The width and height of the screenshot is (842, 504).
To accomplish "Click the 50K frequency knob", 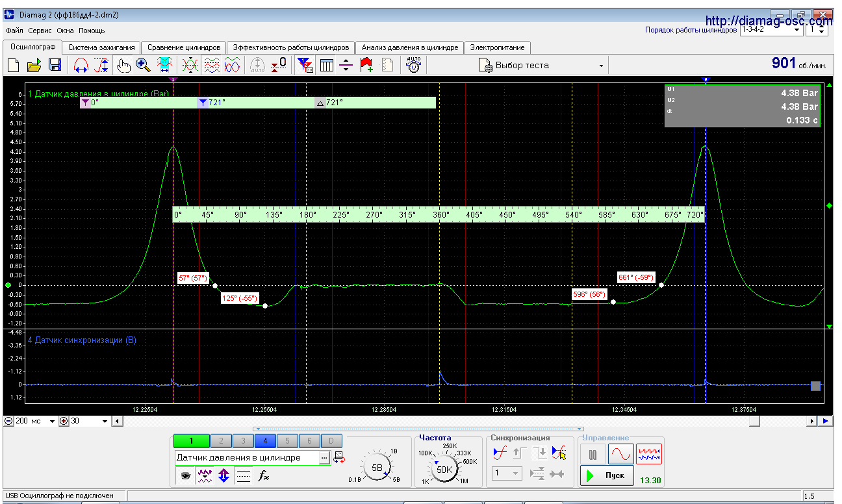I will 444,469.
